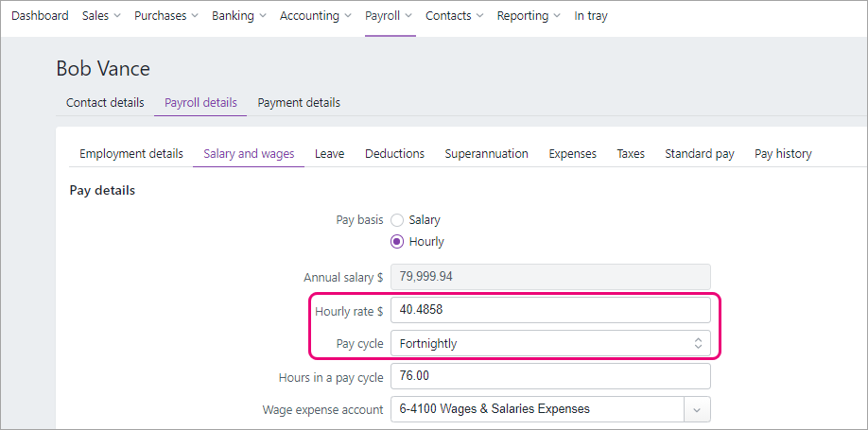Expand the Reporting menu
868x430 pixels.
click(529, 16)
